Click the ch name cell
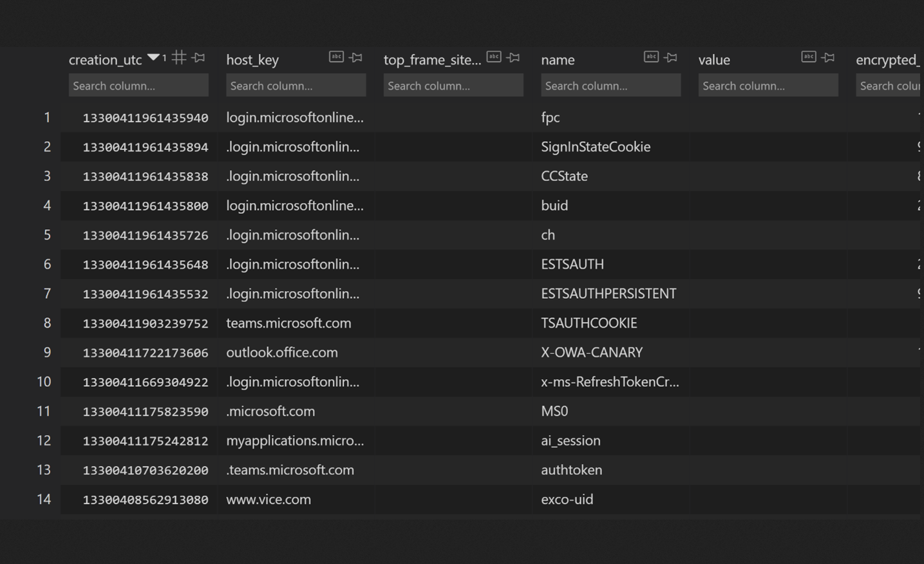The image size is (924, 564). [x=548, y=234]
